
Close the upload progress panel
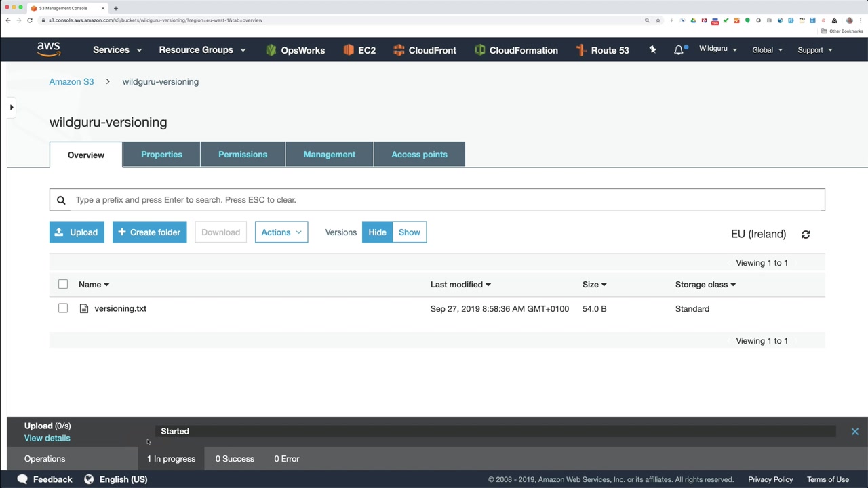854,432
